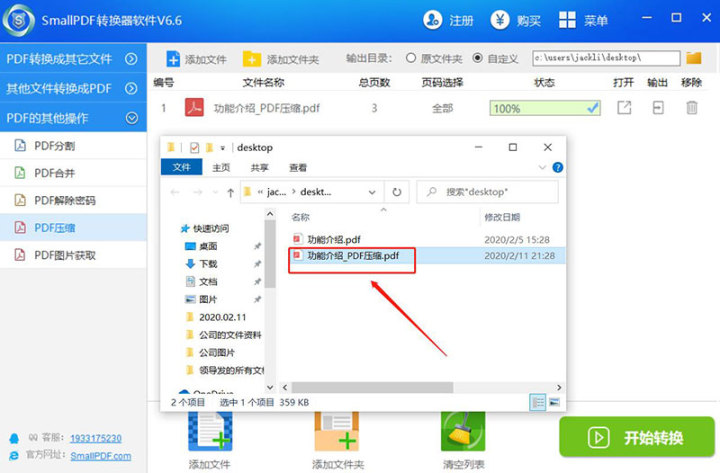This screenshot has width=720, height=473.
Task: Expand explorer ribbon with chevron
Action: click(x=542, y=168)
